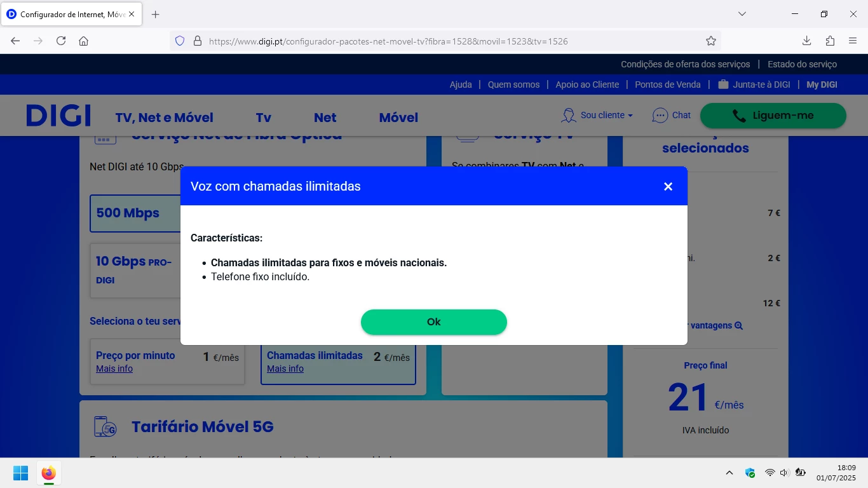The height and width of the screenshot is (488, 868).
Task: Click the 12 € price in the summary
Action: click(771, 303)
